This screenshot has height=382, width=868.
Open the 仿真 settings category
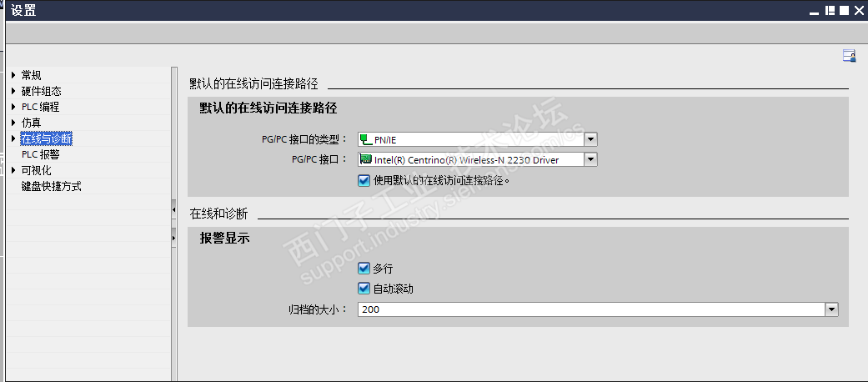(31, 123)
